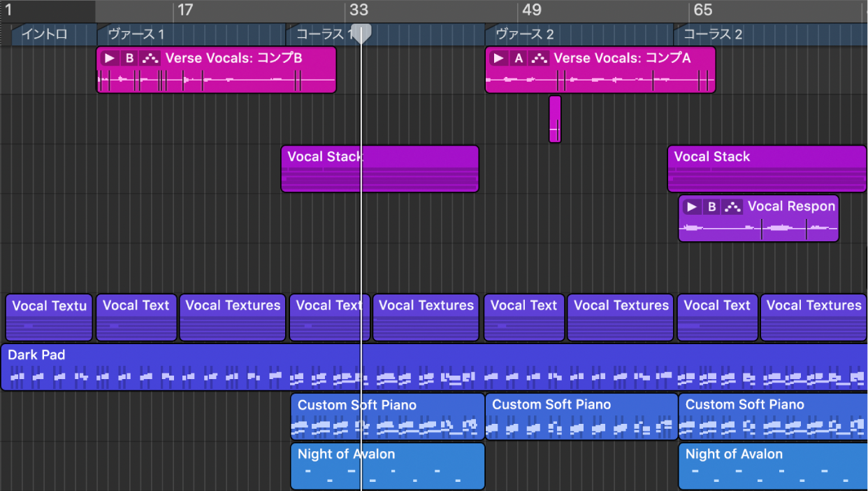Toggle Quick Swipe Comping on コンプB take folder
Viewport: 868px width, 491px height.
tap(150, 58)
